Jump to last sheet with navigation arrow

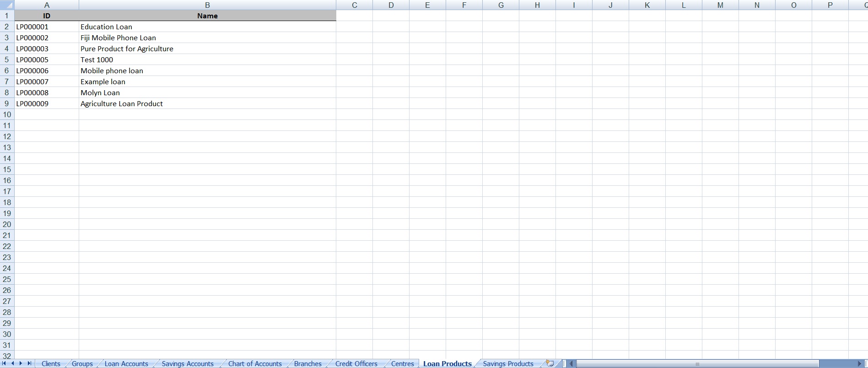29,363
